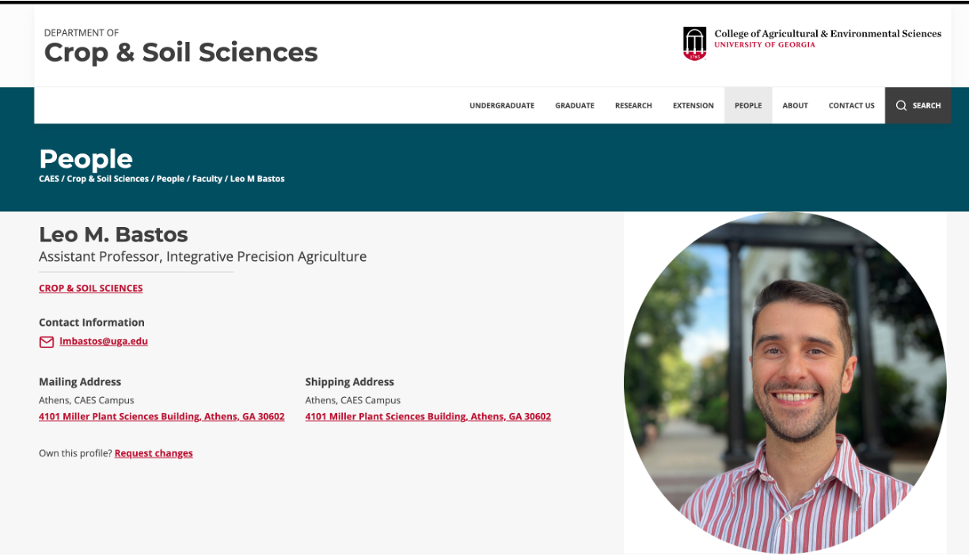Click the Request changes link

pos(154,453)
